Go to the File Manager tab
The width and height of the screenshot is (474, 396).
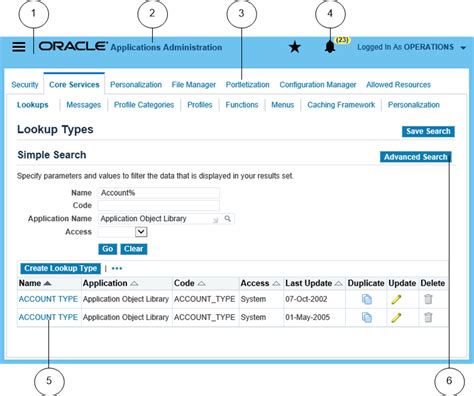coord(194,85)
